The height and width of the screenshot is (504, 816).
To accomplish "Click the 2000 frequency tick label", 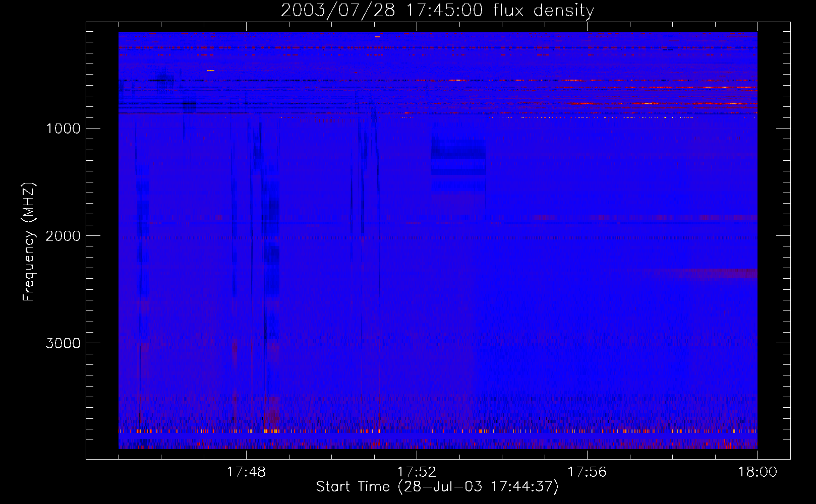I will (x=63, y=236).
